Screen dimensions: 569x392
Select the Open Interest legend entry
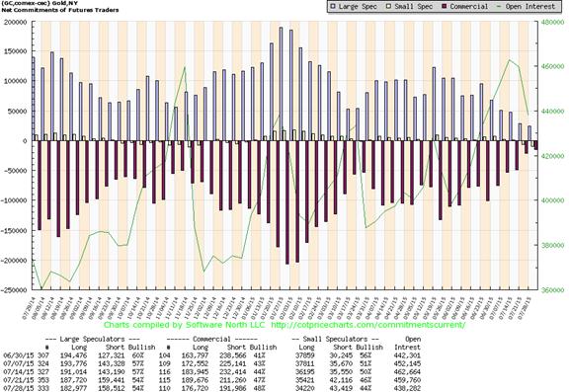(x=526, y=7)
